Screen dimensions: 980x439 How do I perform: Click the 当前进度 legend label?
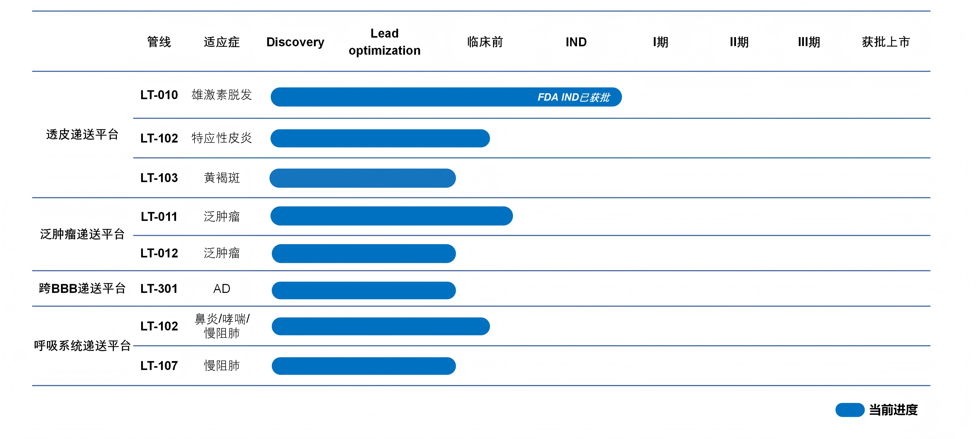(893, 410)
